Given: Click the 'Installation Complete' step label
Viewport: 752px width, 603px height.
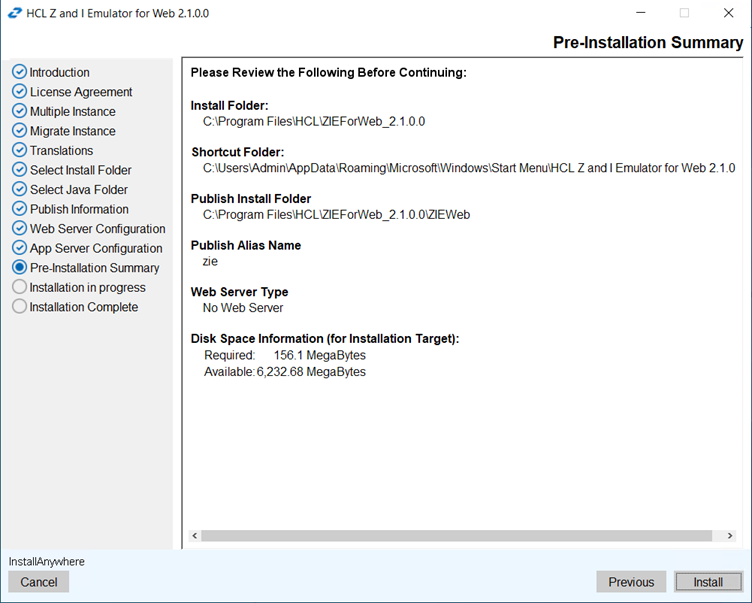Looking at the screenshot, I should point(83,307).
